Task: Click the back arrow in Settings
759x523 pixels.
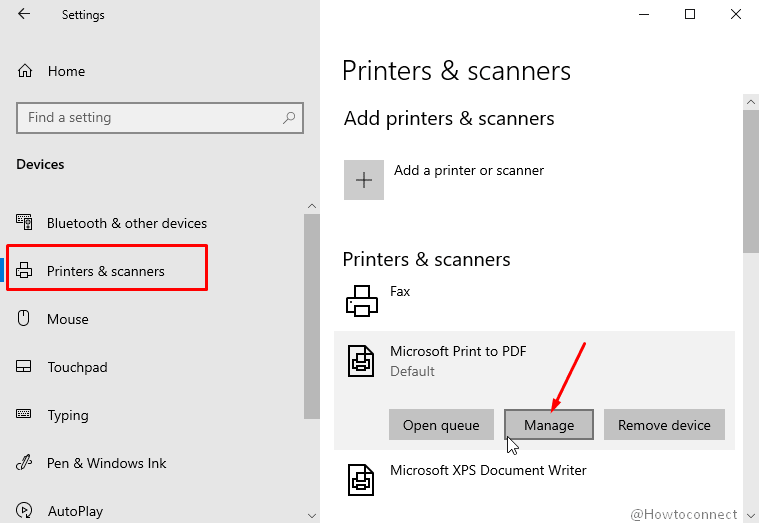Action: coord(24,14)
